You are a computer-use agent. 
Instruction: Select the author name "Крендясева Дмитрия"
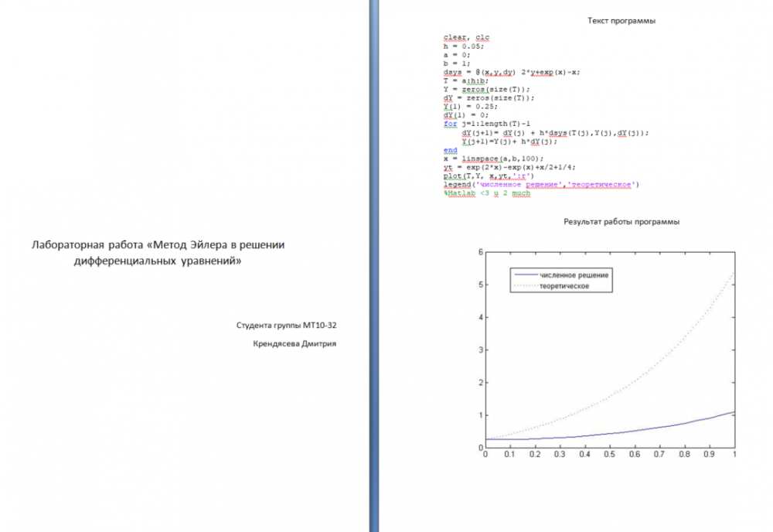coord(295,344)
